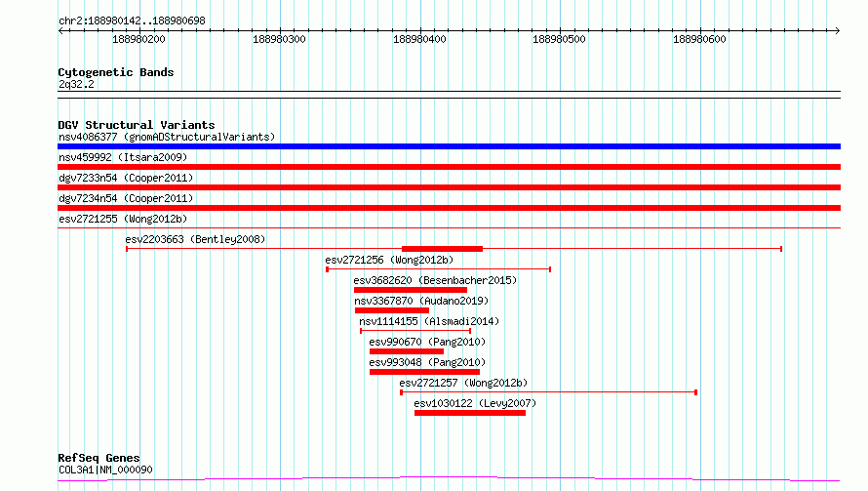Click the esv2721256 thin variant line
This screenshot has width=868, height=491.
(x=439, y=269)
